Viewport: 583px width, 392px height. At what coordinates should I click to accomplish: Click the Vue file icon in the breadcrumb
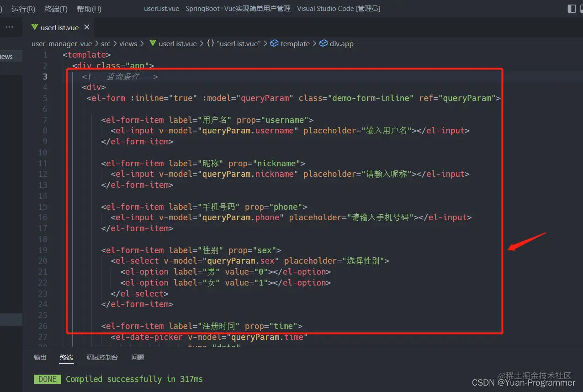pos(153,43)
